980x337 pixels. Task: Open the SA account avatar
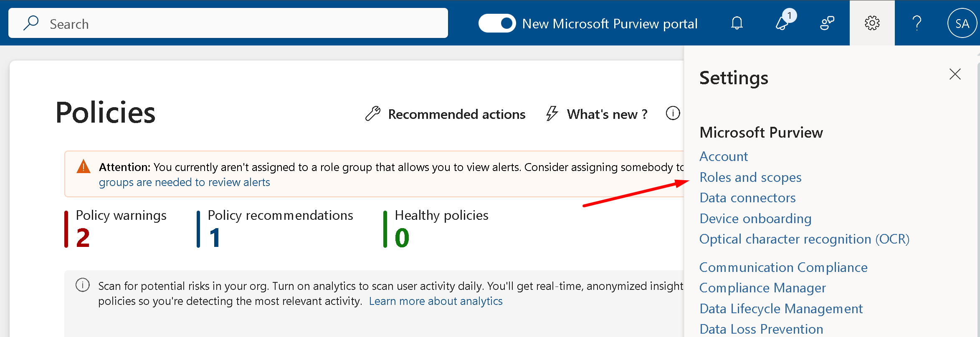pyautogui.click(x=962, y=23)
